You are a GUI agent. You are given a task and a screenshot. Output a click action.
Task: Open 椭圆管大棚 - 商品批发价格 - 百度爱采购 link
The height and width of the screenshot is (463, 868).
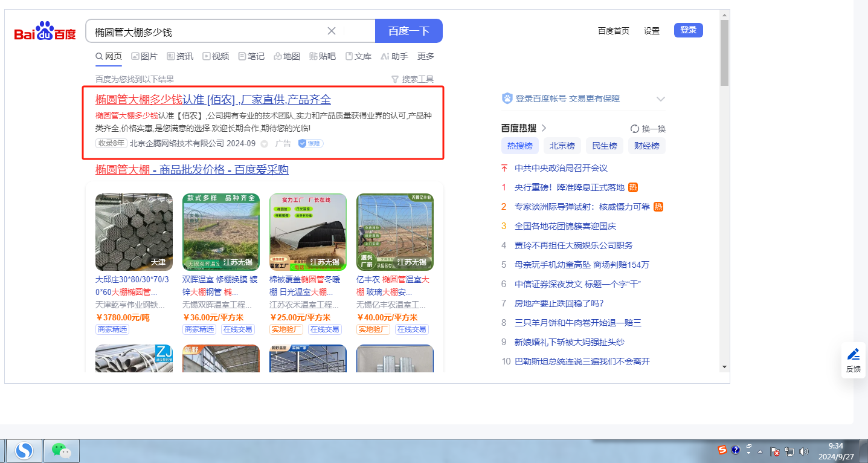pos(192,170)
